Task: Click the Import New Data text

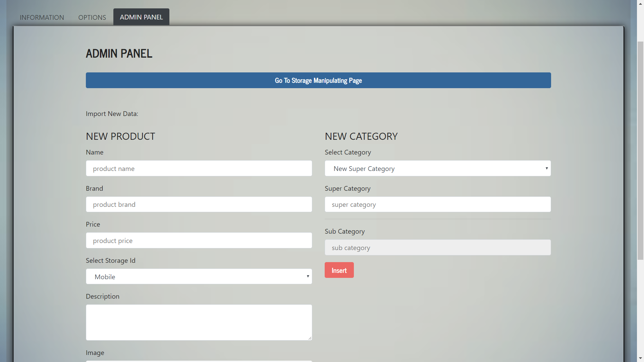Action: tap(112, 114)
